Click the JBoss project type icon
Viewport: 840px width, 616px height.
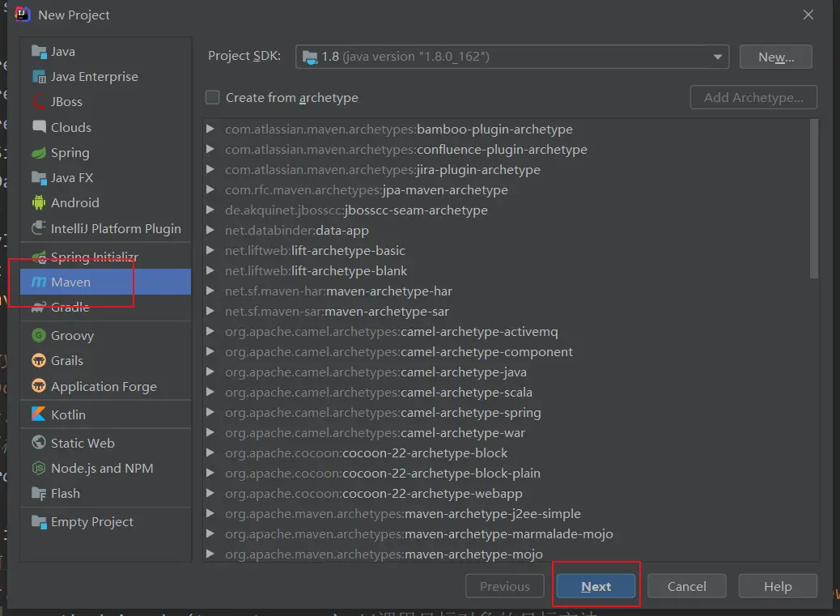[x=38, y=102]
